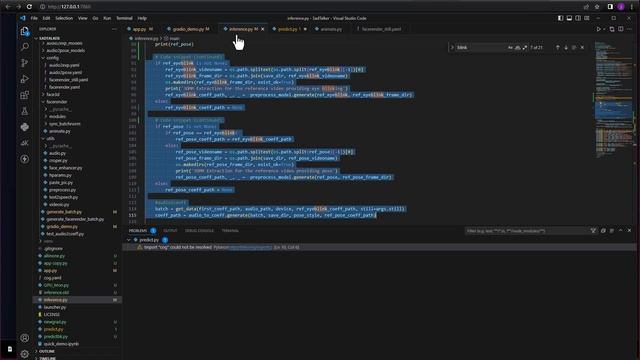
Task: Switch to the predict.py editor tab
Action: pos(289,29)
